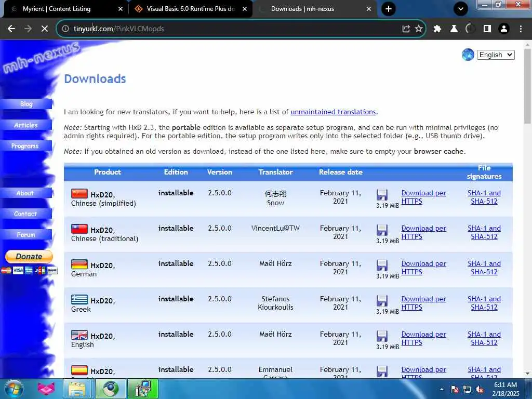Open SHA-1 and SHA-512 signatures for English
This screenshot has height=399, width=532.
coord(484,338)
